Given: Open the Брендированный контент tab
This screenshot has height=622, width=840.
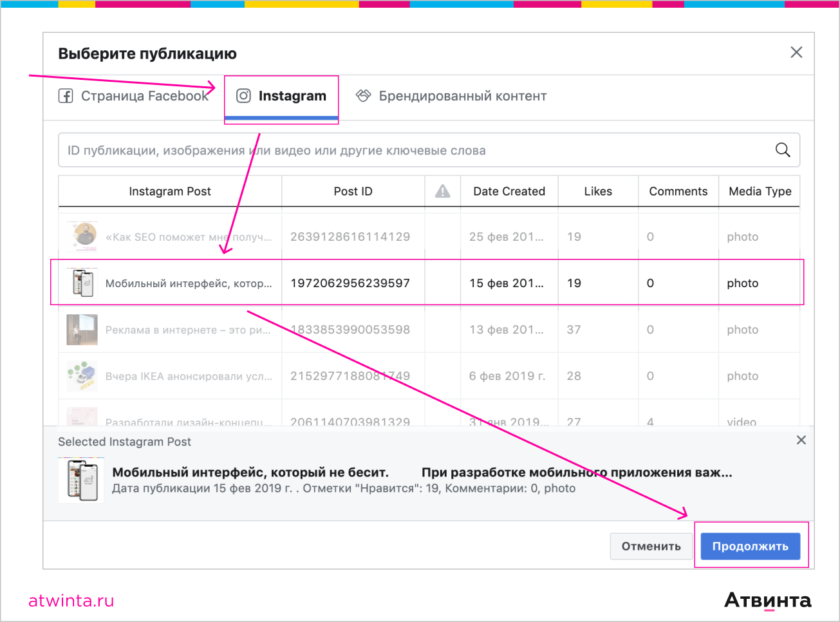Looking at the screenshot, I should 462,96.
